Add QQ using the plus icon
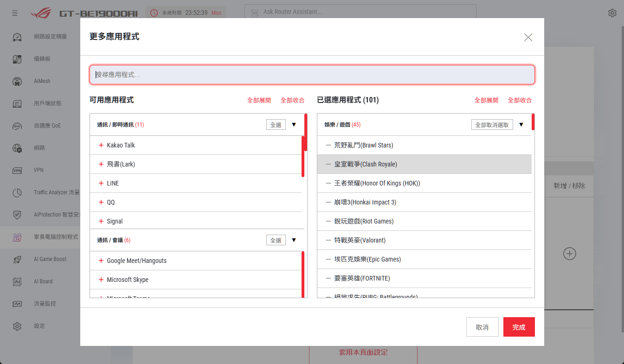The width and height of the screenshot is (624, 364). point(101,202)
